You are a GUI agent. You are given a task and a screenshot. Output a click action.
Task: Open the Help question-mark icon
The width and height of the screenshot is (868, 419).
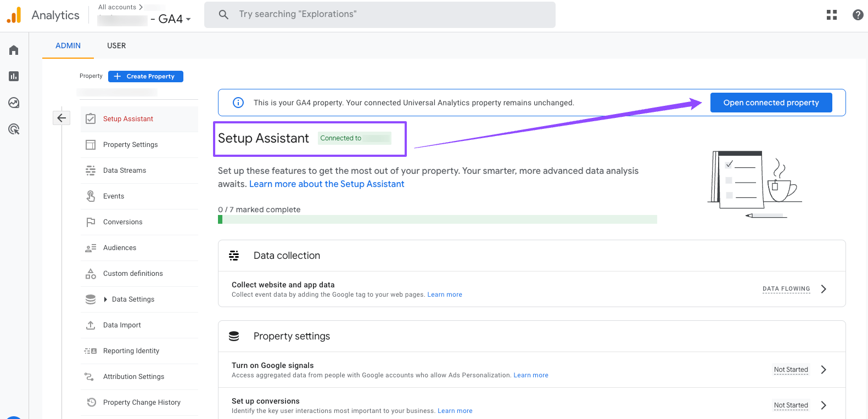coord(858,15)
